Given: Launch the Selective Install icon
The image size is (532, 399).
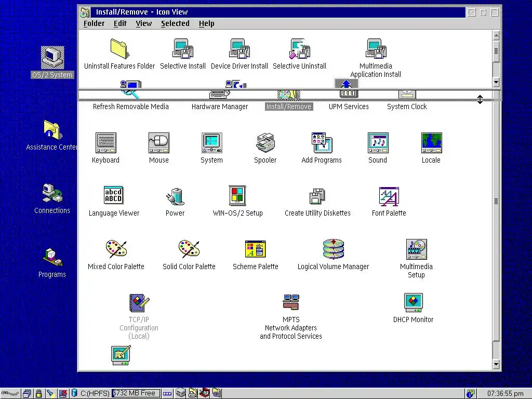Looking at the screenshot, I should click(183, 49).
